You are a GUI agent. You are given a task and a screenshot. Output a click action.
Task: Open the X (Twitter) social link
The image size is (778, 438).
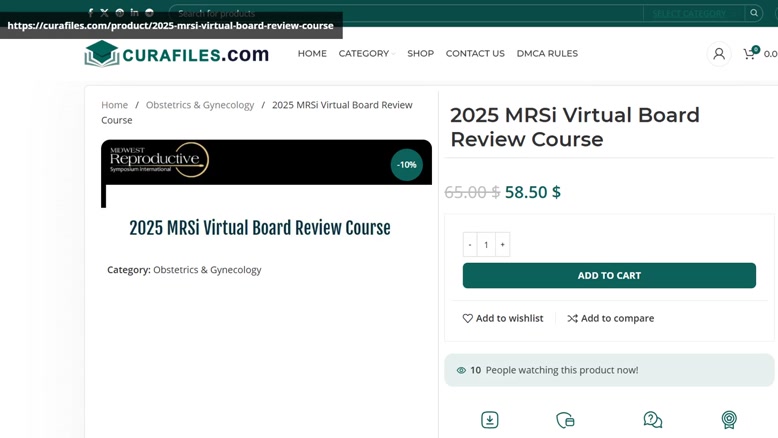(105, 13)
